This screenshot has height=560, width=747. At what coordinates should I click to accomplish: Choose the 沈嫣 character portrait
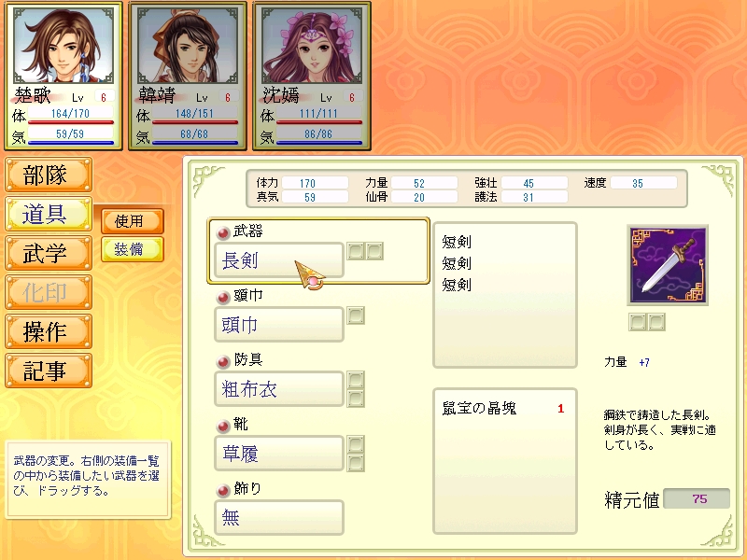click(312, 45)
